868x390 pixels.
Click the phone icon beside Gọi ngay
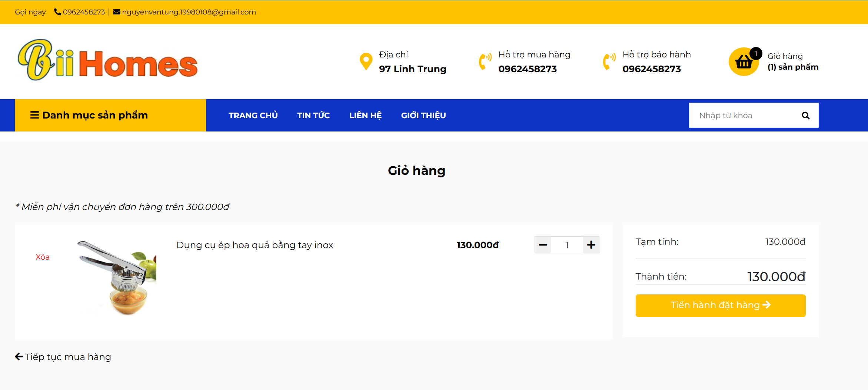pyautogui.click(x=57, y=12)
